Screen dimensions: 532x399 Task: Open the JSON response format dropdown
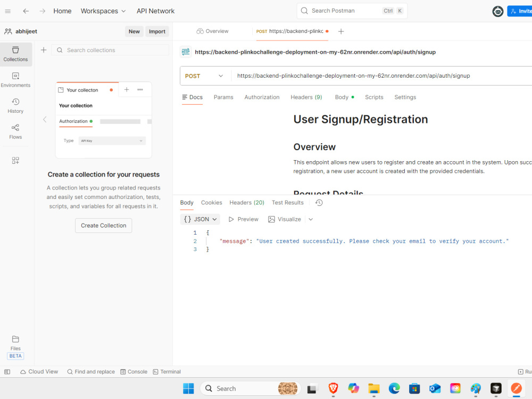pyautogui.click(x=200, y=219)
